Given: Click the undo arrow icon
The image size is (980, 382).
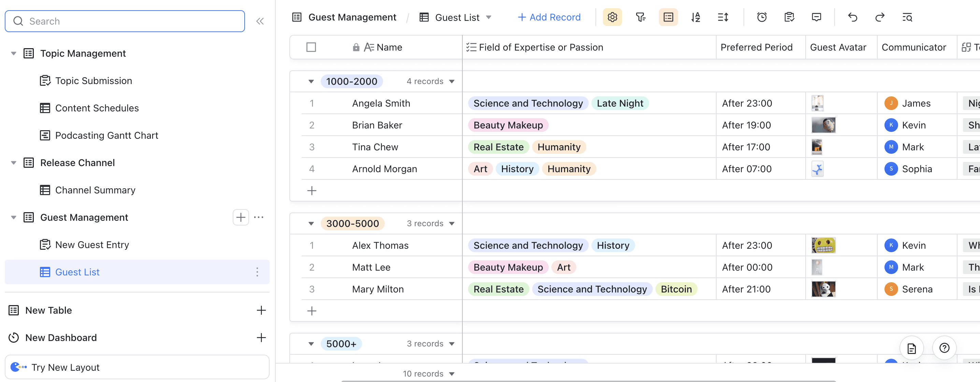Looking at the screenshot, I should (x=853, y=17).
